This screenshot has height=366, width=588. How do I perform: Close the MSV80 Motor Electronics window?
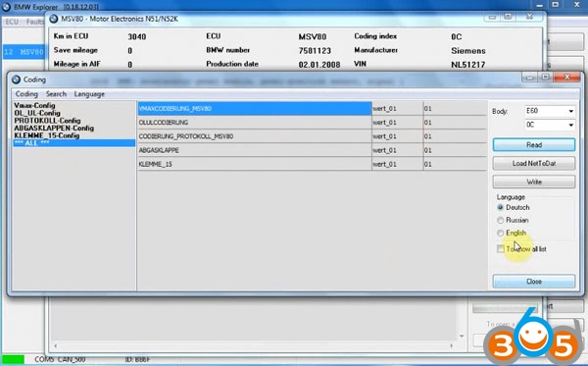pyautogui.click(x=529, y=17)
